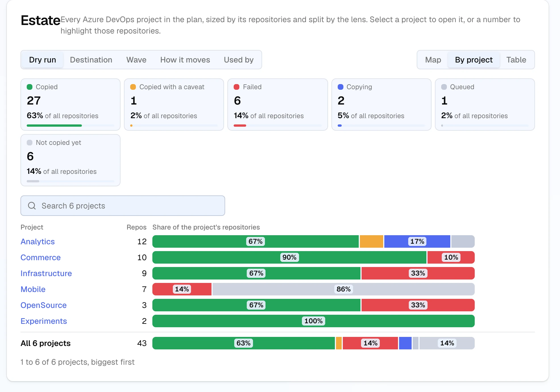Select the Not copied yet card
Viewport: 560px width, 392px height.
click(x=70, y=160)
